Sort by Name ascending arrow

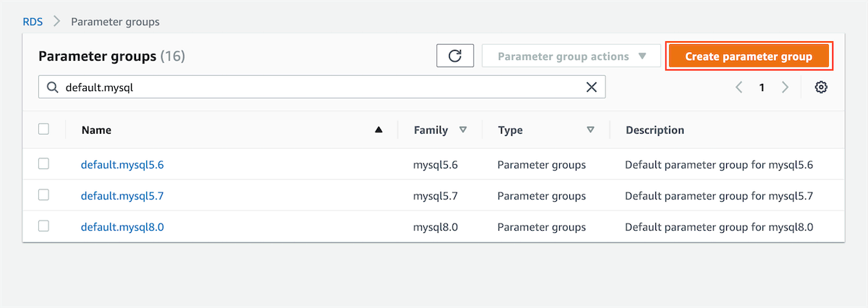378,130
